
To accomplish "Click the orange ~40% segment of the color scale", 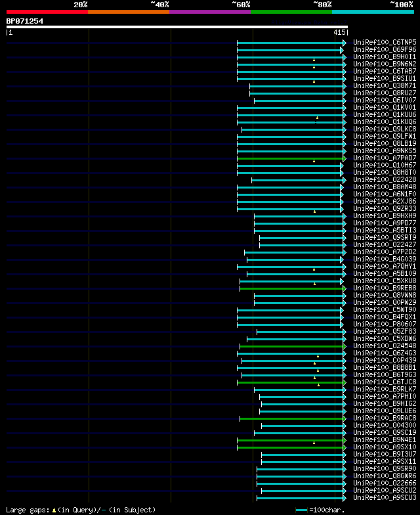I will coord(129,12).
